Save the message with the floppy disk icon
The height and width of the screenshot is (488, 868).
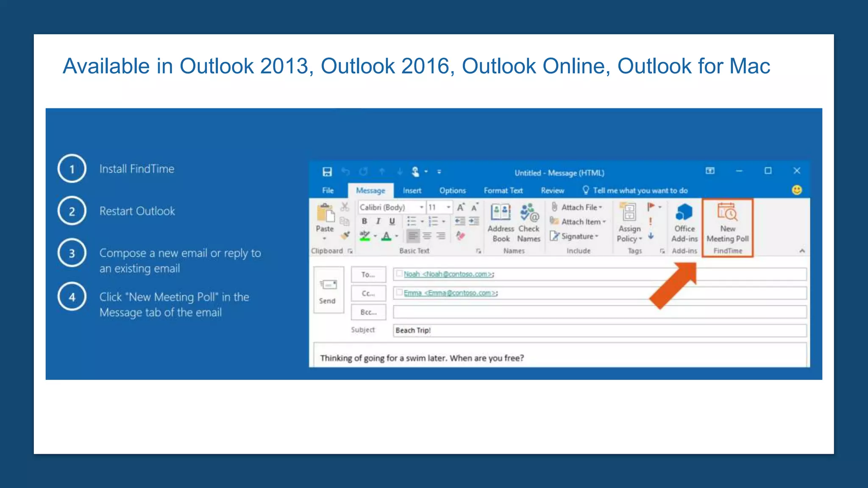point(327,172)
